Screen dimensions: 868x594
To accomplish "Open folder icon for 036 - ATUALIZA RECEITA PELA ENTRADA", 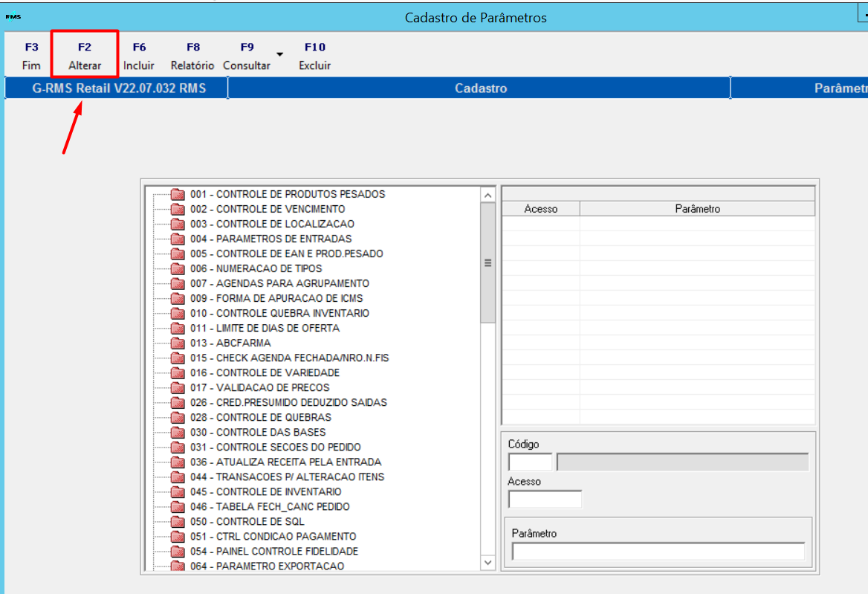I will click(178, 462).
